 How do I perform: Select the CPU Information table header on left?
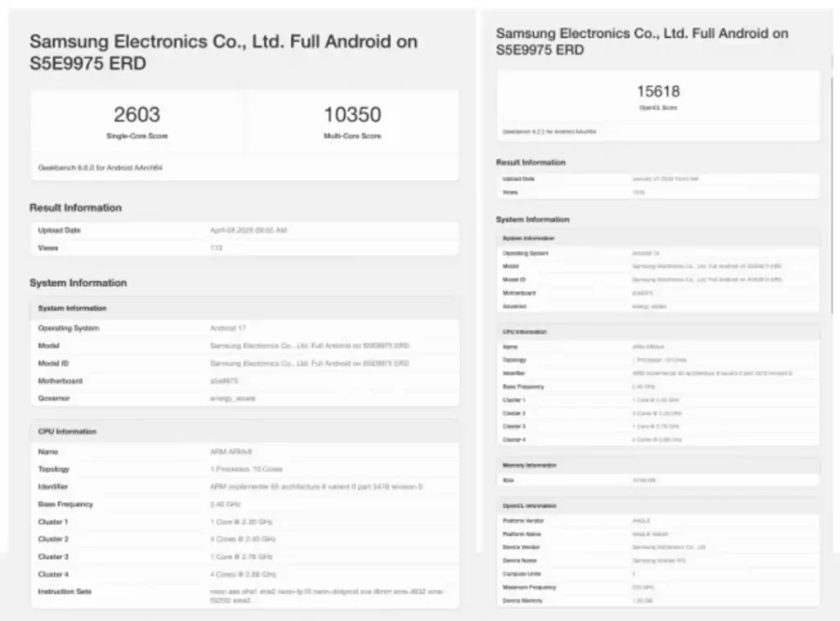pos(244,432)
